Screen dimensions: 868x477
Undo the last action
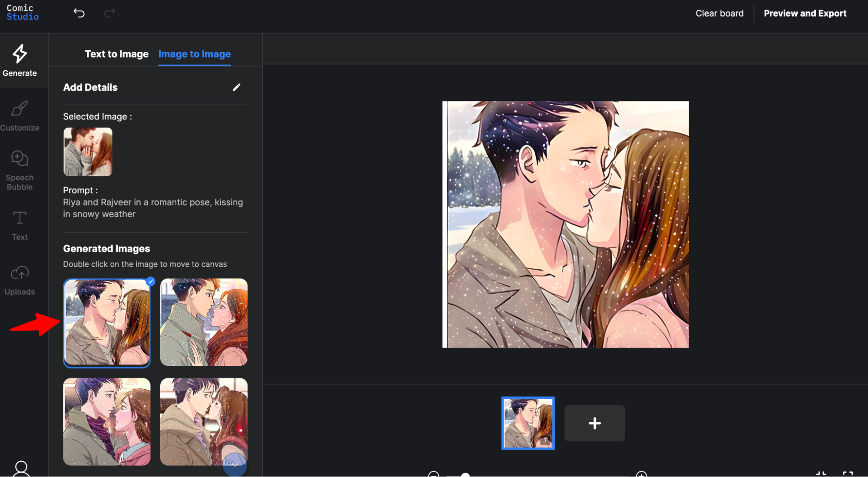pos(79,13)
